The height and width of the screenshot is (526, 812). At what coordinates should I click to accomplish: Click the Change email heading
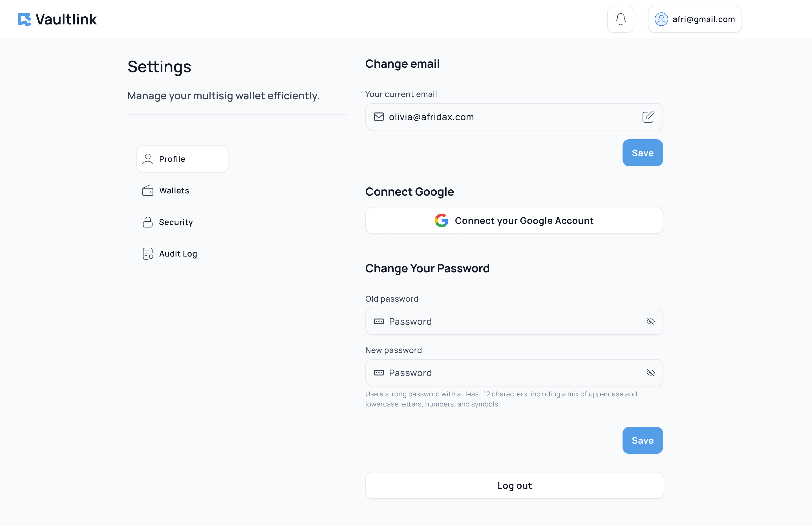coord(402,64)
